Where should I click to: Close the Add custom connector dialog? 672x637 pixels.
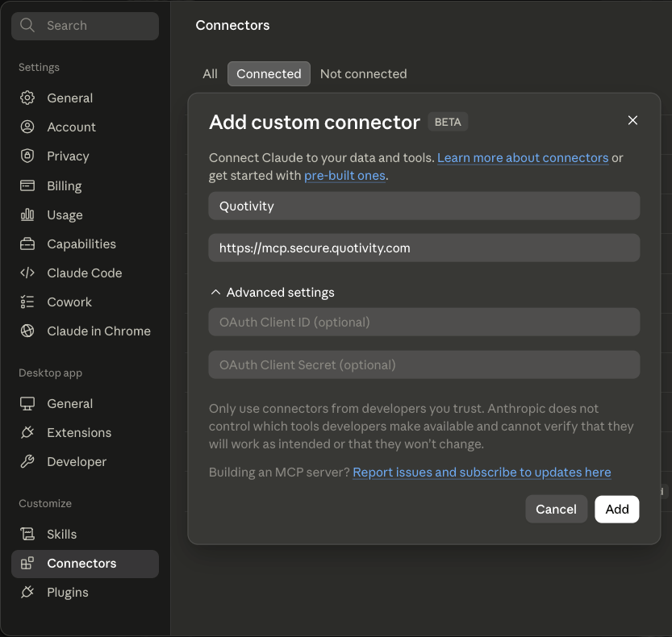632,120
